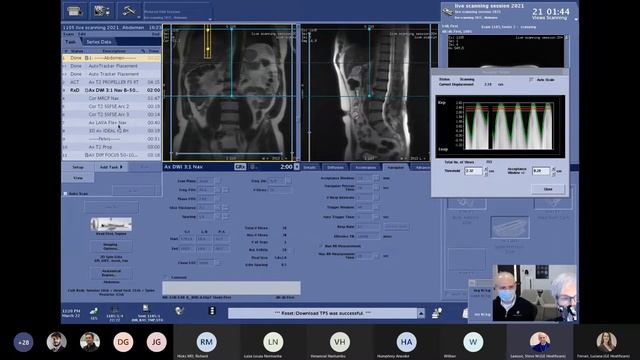Open the scanner desktop icon in top toolbar
Viewport: 640px width, 360px height.
click(75, 11)
